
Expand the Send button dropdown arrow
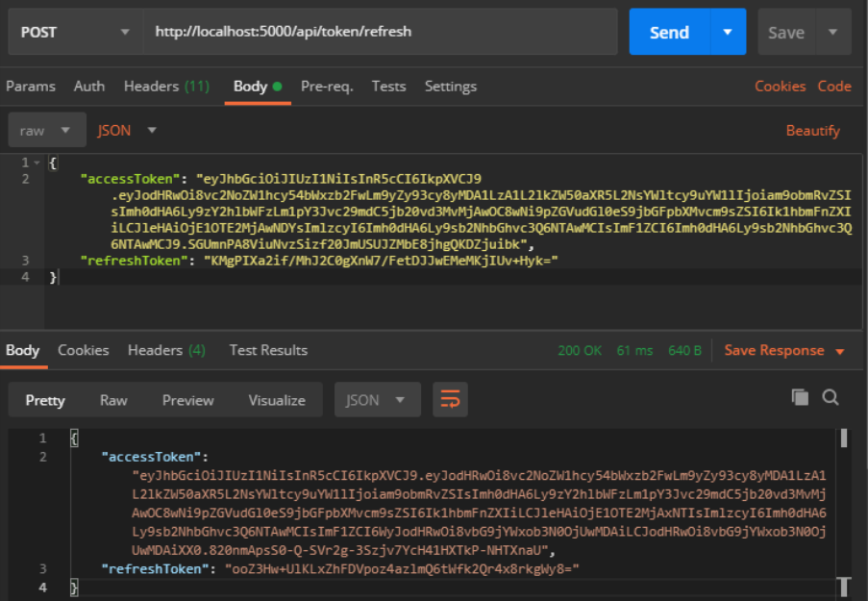pyautogui.click(x=728, y=32)
